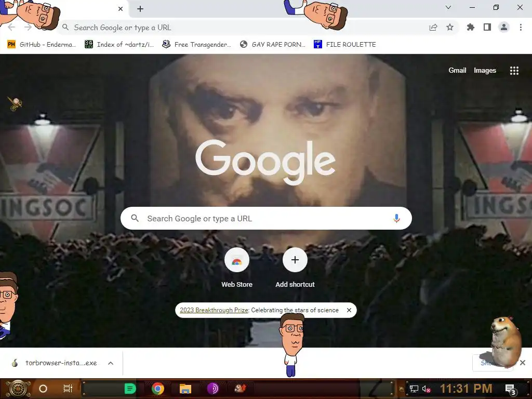
Task: Open hamster app on taskbar
Action: 240,388
